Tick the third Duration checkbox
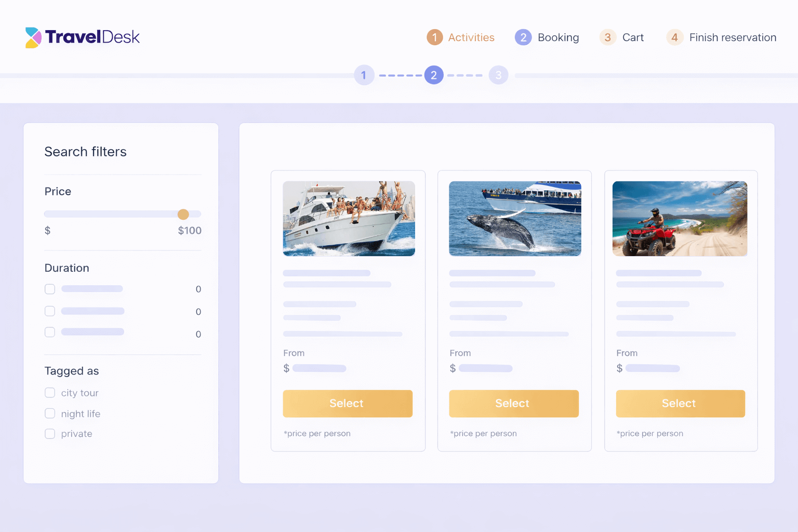Viewport: 798px width, 532px height. tap(50, 332)
